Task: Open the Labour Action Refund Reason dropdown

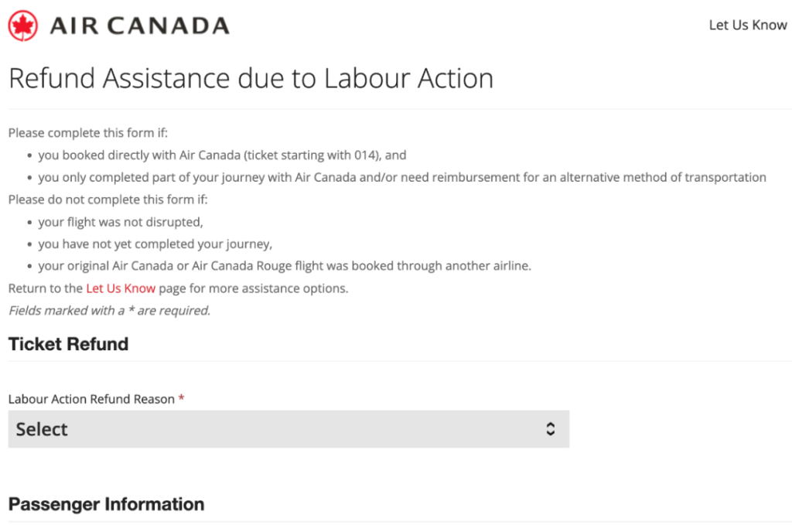Action: [x=288, y=429]
